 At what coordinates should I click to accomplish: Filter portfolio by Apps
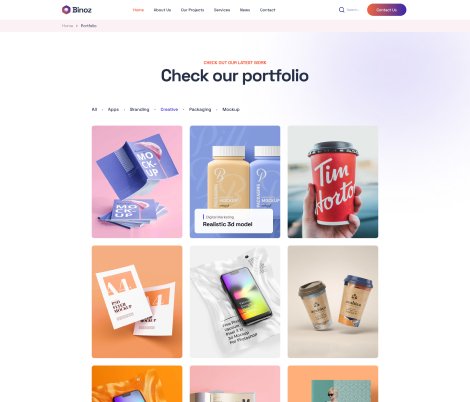point(113,109)
